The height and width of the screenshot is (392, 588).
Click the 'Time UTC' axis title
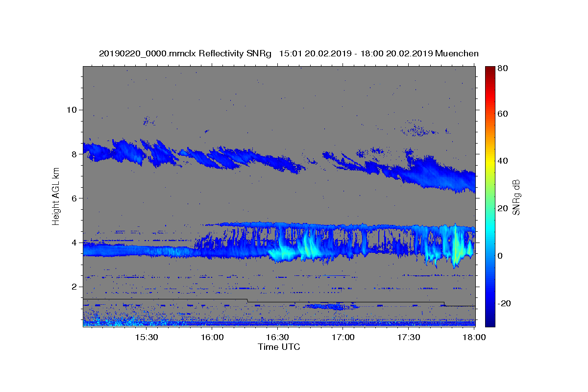(x=279, y=347)
